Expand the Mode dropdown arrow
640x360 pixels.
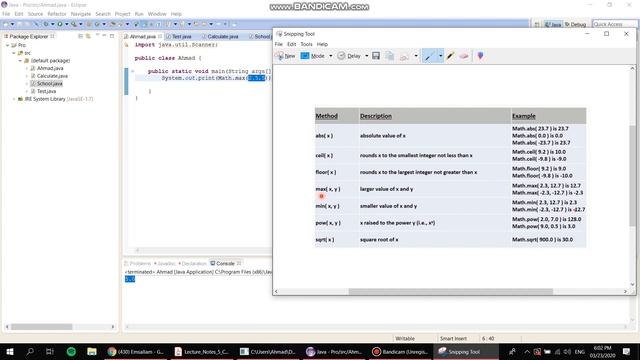331,56
